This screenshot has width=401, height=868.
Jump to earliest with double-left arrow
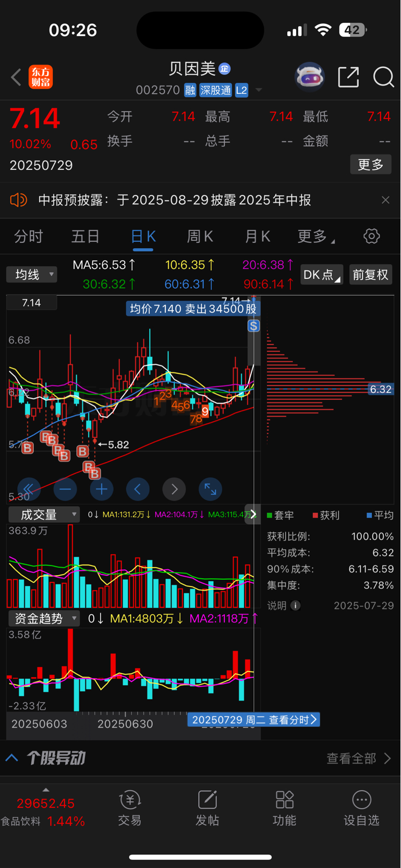pos(29,489)
